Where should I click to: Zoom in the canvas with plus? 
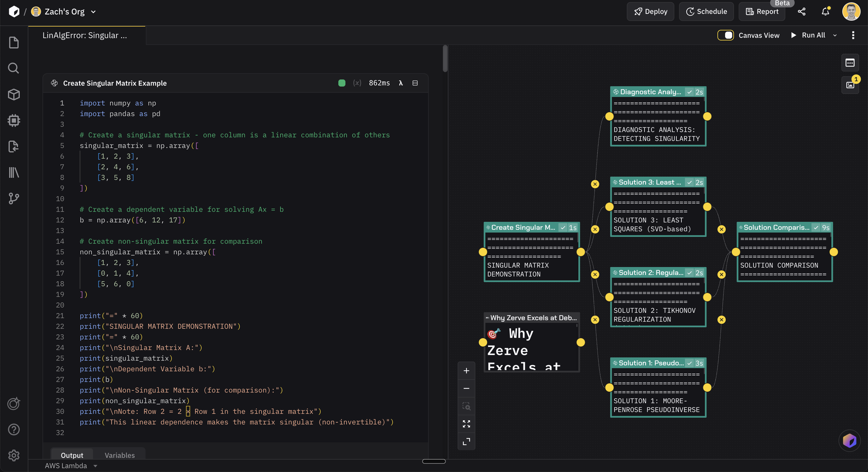(466, 371)
